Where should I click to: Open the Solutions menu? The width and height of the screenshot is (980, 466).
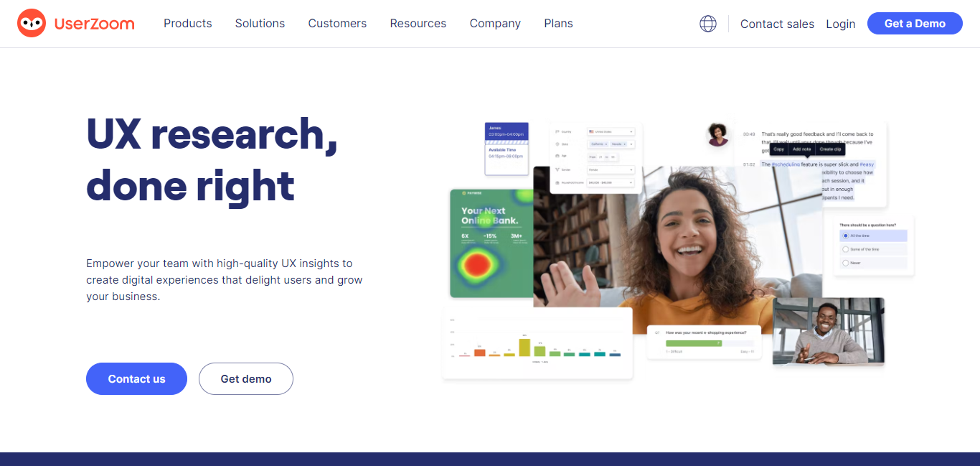pos(260,24)
